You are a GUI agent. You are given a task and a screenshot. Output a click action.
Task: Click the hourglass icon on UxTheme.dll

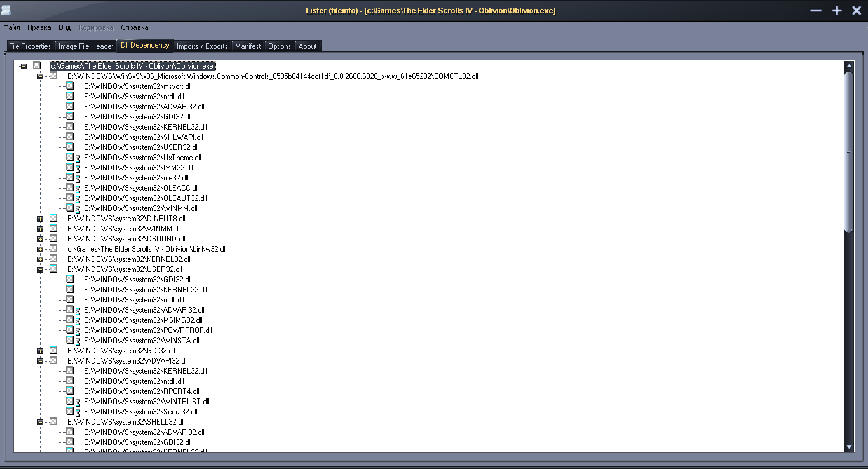coord(78,158)
